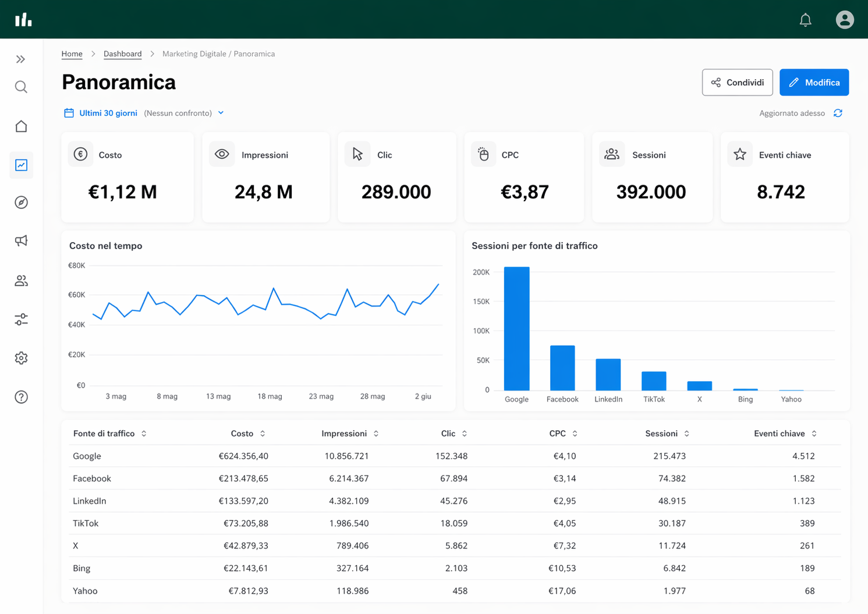This screenshot has width=868, height=614.
Task: Open the compass explore sidebar icon
Action: click(21, 203)
